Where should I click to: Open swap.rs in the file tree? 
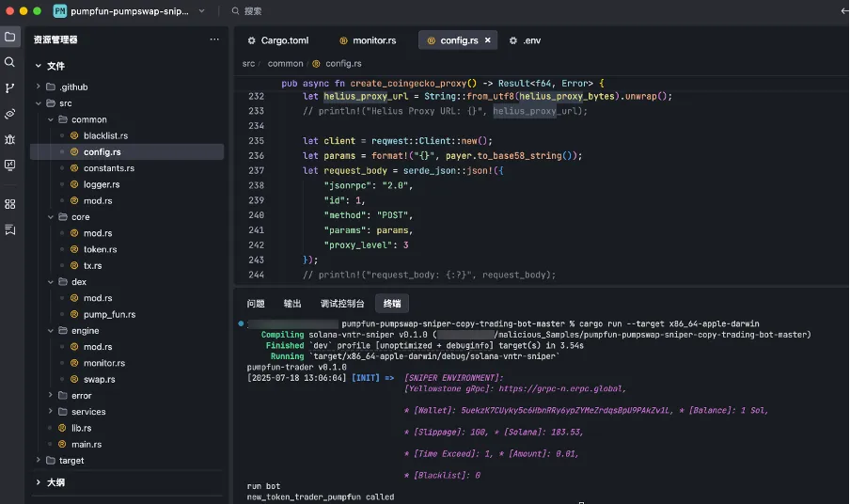pos(99,379)
